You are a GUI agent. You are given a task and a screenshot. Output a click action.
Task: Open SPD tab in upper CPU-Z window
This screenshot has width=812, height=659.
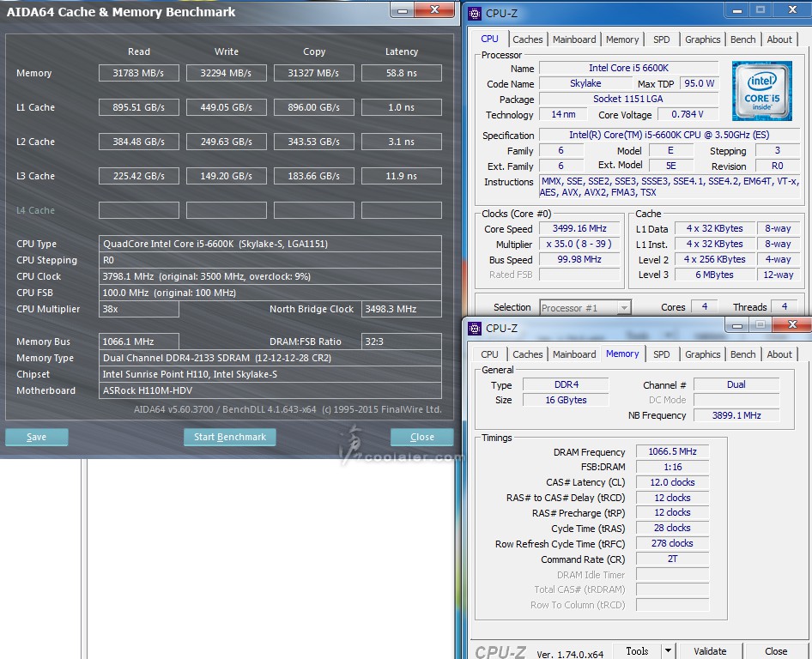661,39
